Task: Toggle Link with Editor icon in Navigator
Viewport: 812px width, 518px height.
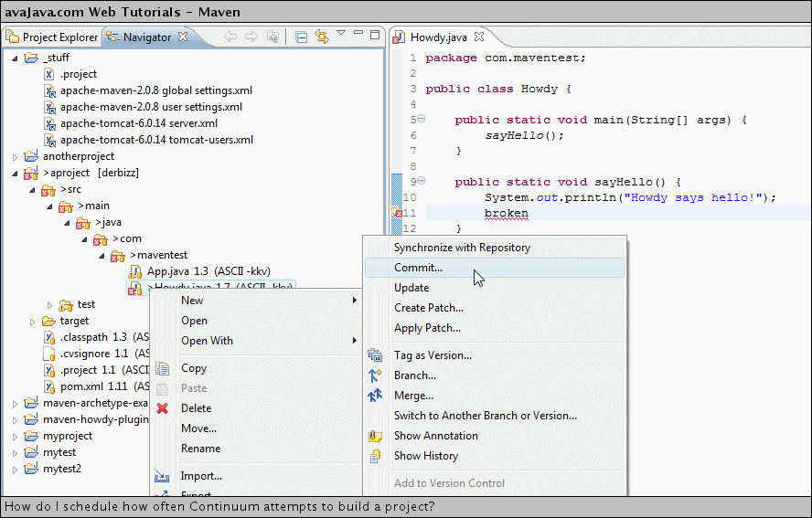Action: tap(322, 37)
